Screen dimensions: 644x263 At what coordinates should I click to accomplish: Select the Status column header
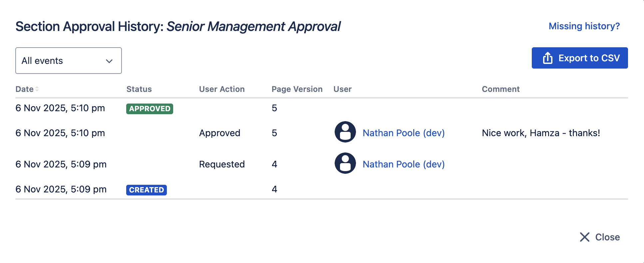[139, 89]
